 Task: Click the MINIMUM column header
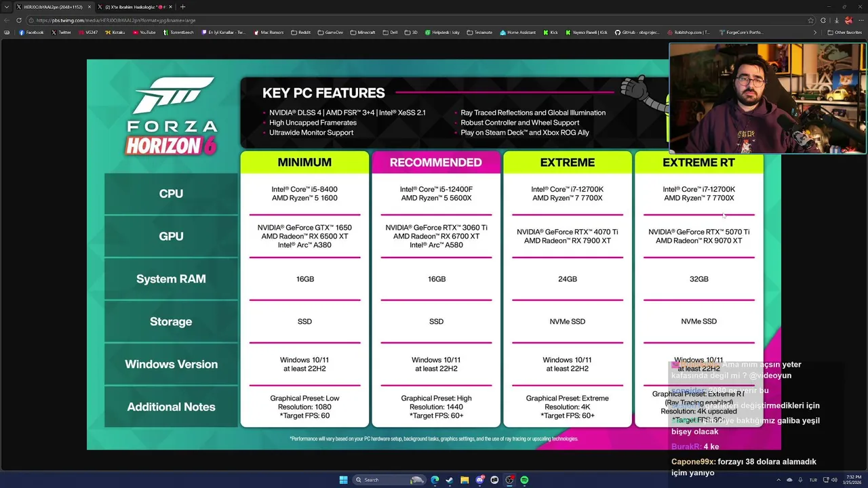[x=304, y=163]
